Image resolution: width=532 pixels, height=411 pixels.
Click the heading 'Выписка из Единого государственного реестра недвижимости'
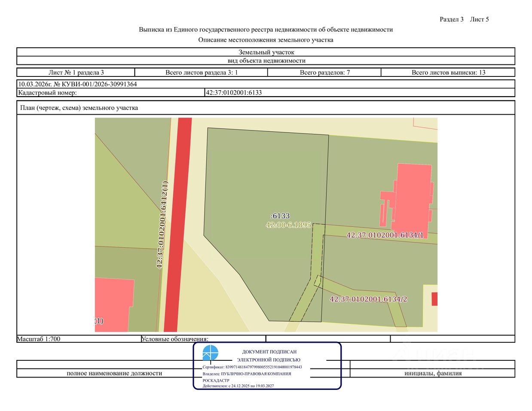coord(266,30)
